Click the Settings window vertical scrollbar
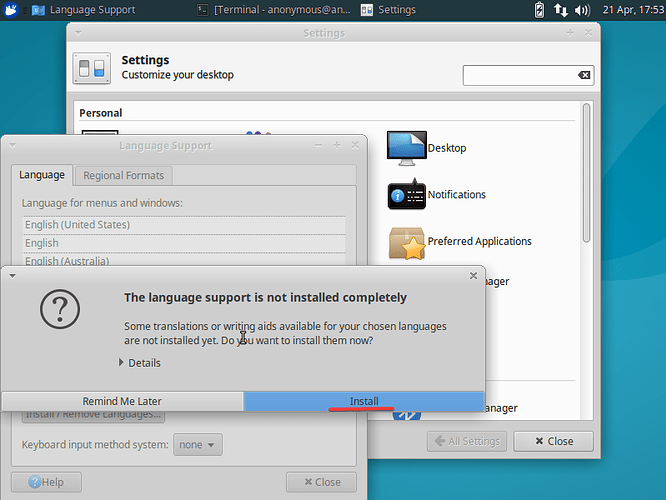The width and height of the screenshot is (666, 500). [x=587, y=170]
